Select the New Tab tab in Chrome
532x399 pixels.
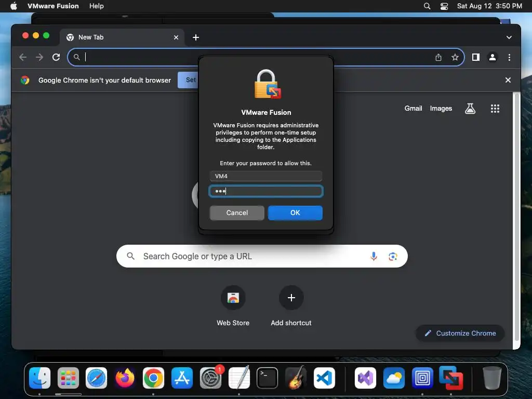[x=122, y=37]
